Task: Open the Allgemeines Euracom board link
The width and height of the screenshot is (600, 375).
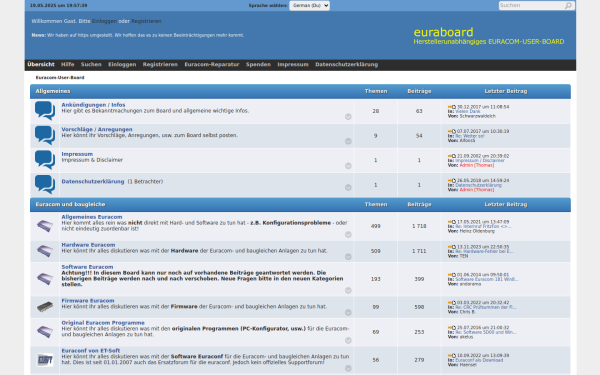Action: point(92,217)
